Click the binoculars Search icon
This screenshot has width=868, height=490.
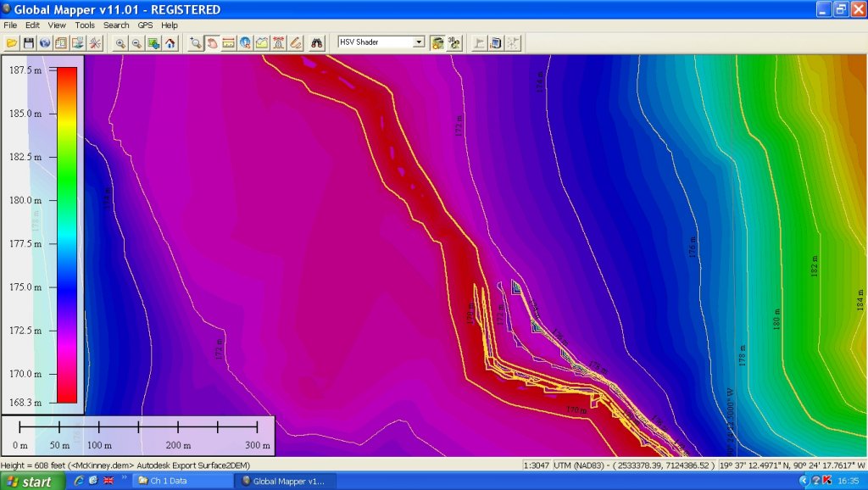(317, 42)
